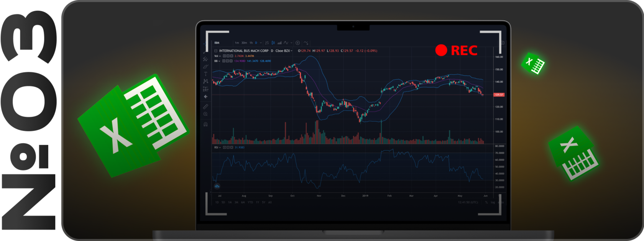Image resolution: width=644 pixels, height=241 pixels.
Task: Select the XABCD pattern tool
Action: (205, 81)
